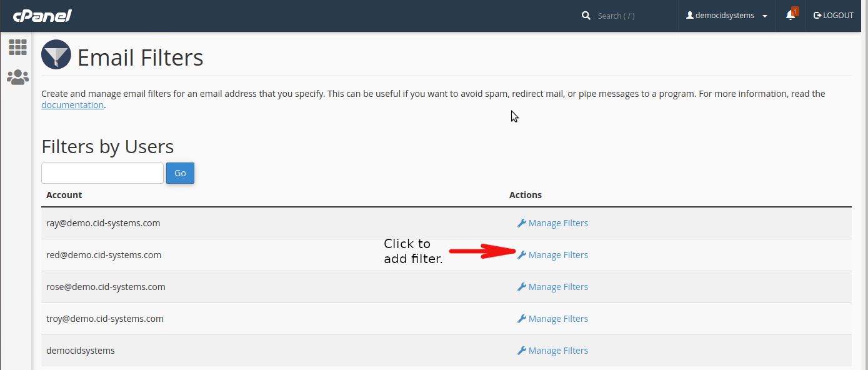868x370 pixels.
Task: Click the notifications bell icon
Action: coord(791,16)
